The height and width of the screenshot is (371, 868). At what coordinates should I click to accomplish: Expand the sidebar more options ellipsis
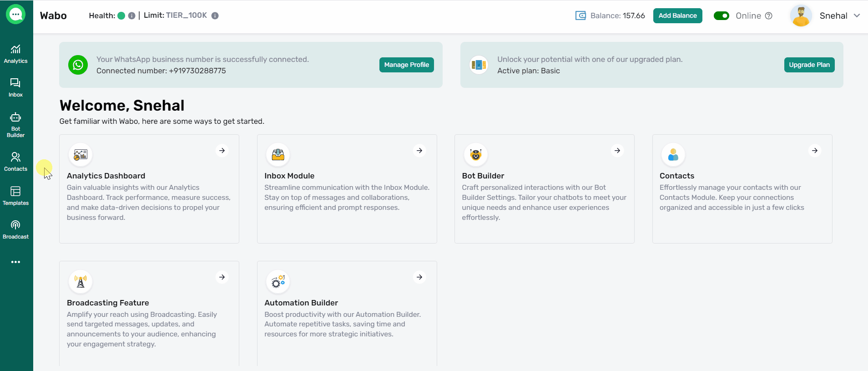(15, 262)
